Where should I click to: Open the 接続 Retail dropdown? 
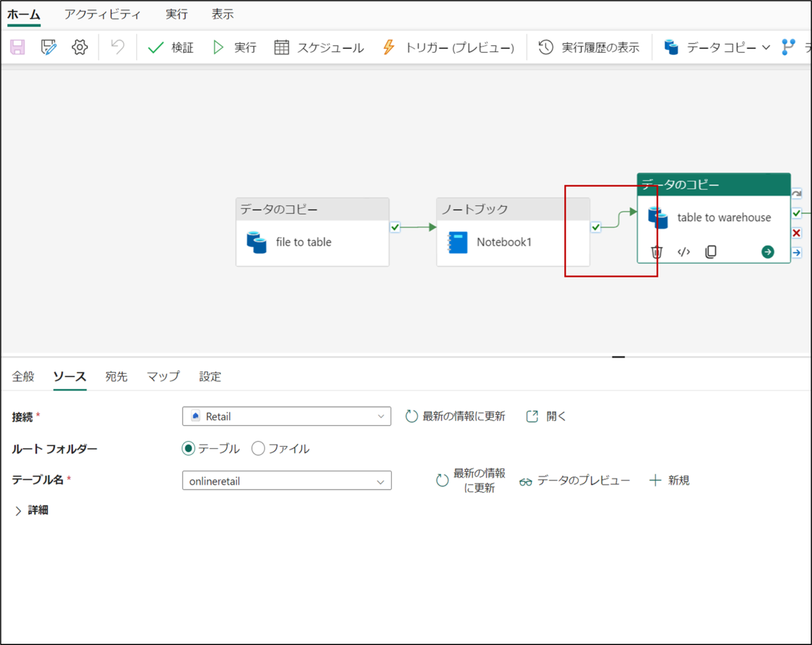coord(287,416)
